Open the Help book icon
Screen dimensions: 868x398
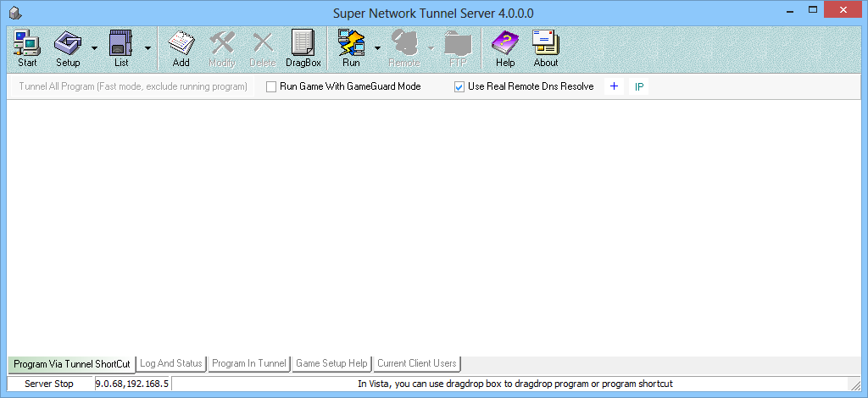pos(505,48)
